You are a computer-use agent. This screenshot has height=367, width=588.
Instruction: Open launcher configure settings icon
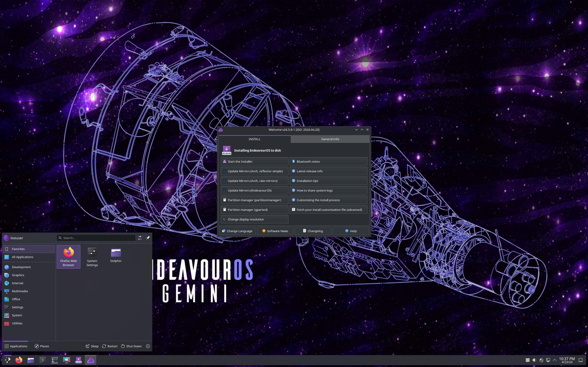coord(140,238)
